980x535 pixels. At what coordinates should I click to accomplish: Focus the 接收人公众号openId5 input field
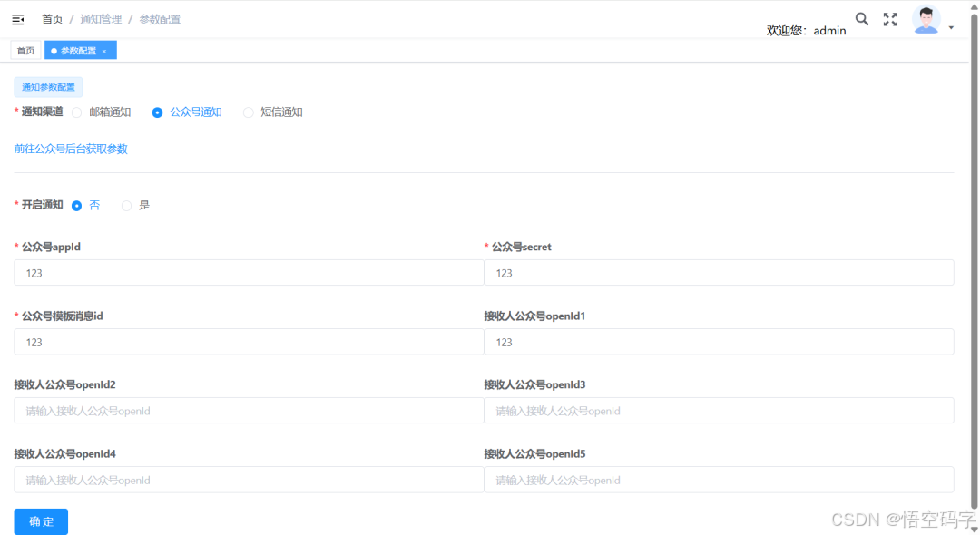tap(719, 480)
